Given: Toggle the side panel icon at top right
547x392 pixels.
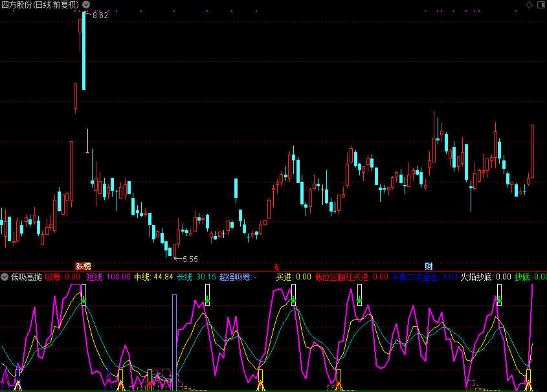Looking at the screenshot, I should 541,5.
